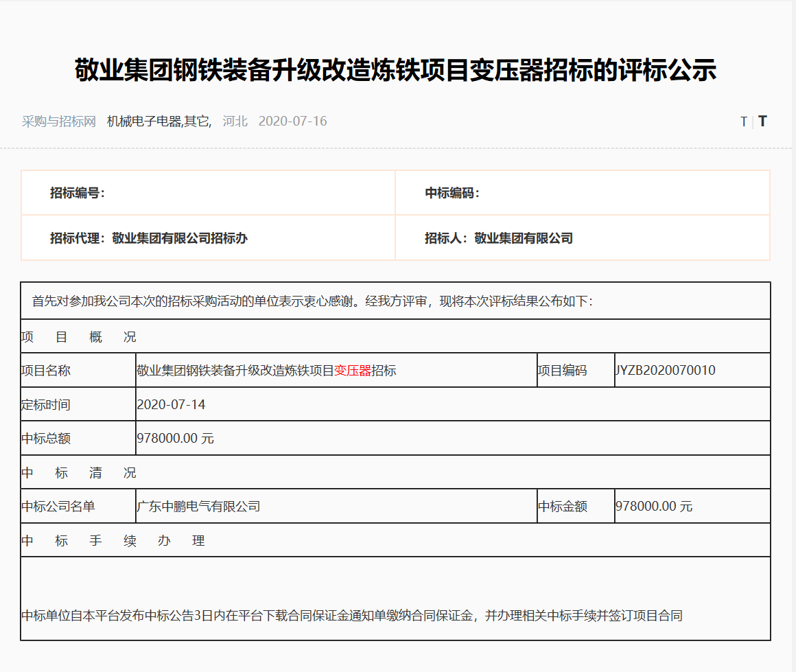Click the page title about 变压器招标的评标公示
The height and width of the screenshot is (672, 796).
click(x=395, y=71)
